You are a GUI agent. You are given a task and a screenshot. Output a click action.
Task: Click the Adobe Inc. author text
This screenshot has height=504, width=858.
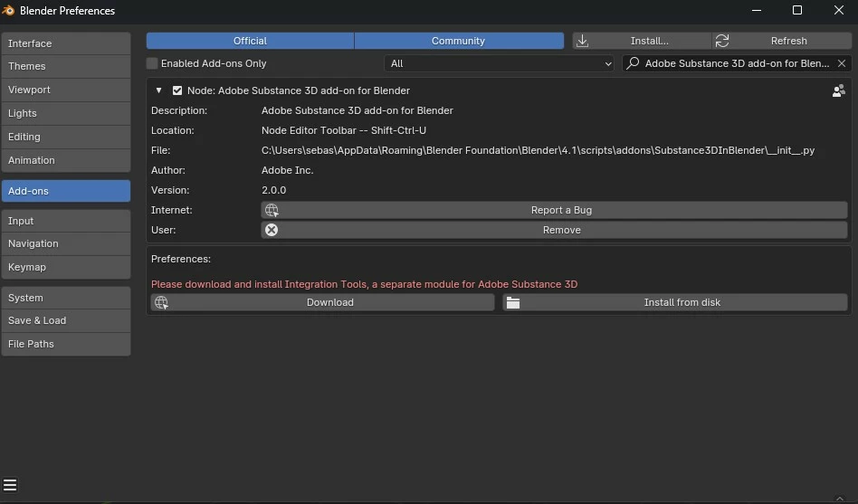(287, 170)
